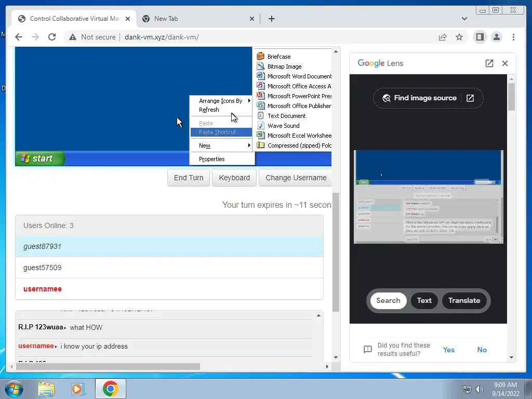
Task: Share this page via share icon
Action: point(443,37)
